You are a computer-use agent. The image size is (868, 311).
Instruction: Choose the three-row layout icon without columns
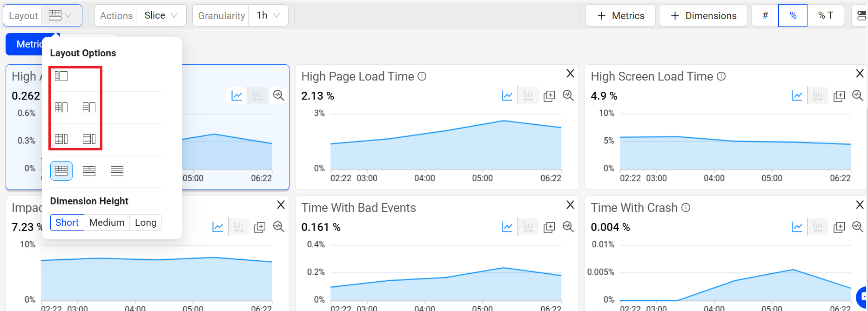[117, 171]
